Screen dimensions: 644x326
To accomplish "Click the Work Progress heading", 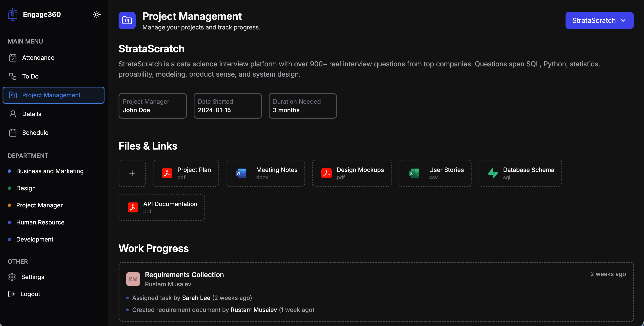I will [x=154, y=248].
